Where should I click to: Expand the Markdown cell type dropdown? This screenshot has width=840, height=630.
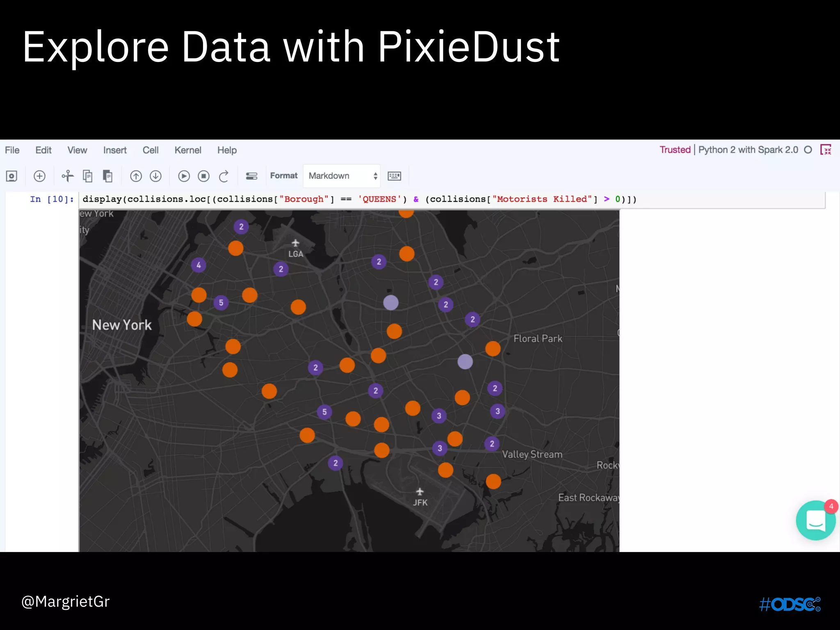(x=342, y=176)
